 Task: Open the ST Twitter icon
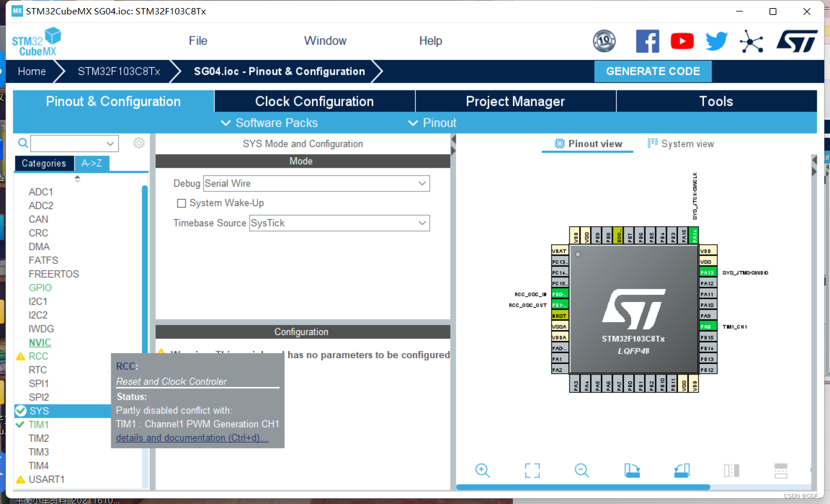point(716,41)
